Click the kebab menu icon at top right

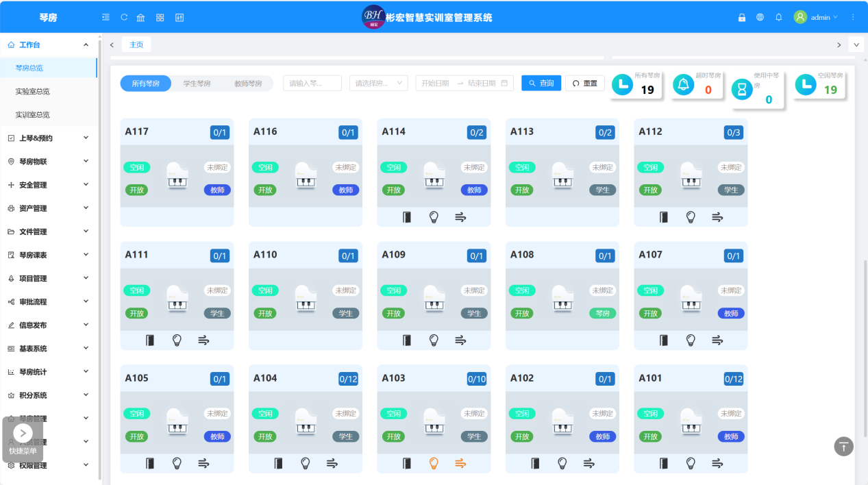click(x=852, y=17)
